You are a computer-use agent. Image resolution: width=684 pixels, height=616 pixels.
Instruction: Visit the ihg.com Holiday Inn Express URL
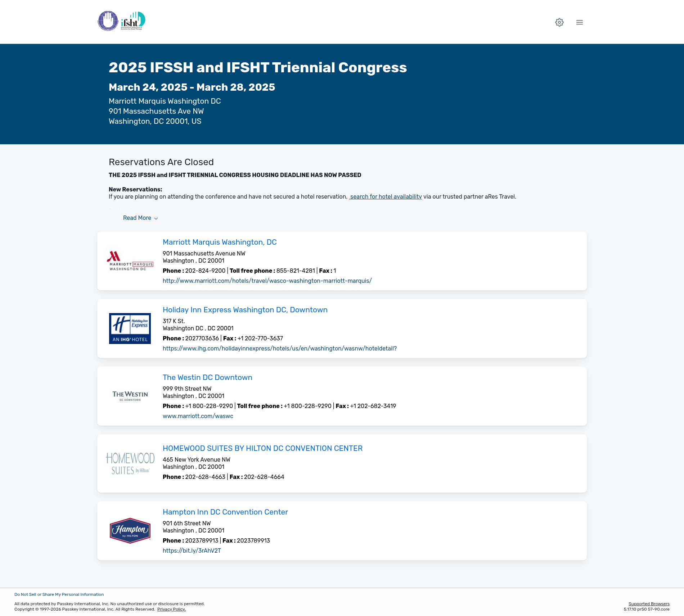279,348
